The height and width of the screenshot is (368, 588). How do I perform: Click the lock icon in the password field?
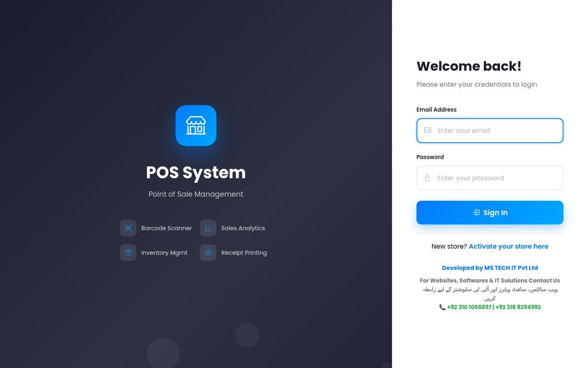(x=427, y=178)
